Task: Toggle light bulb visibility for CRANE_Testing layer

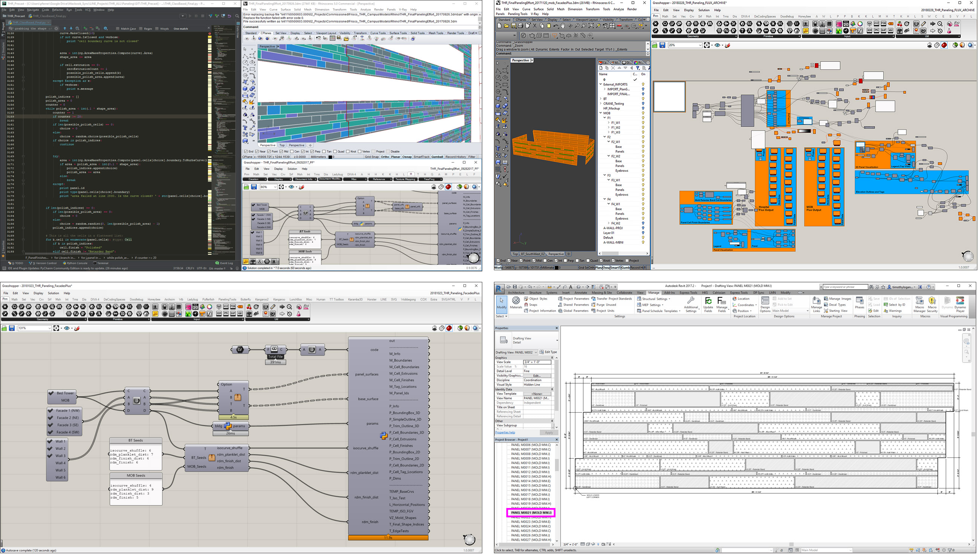Action: (643, 104)
